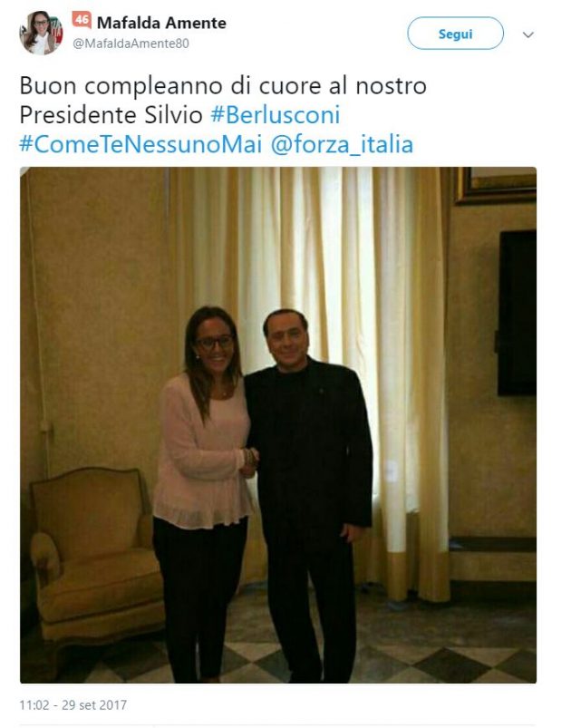This screenshot has width=571, height=728.
Task: Expand the tweet options chevron
Action: [527, 34]
